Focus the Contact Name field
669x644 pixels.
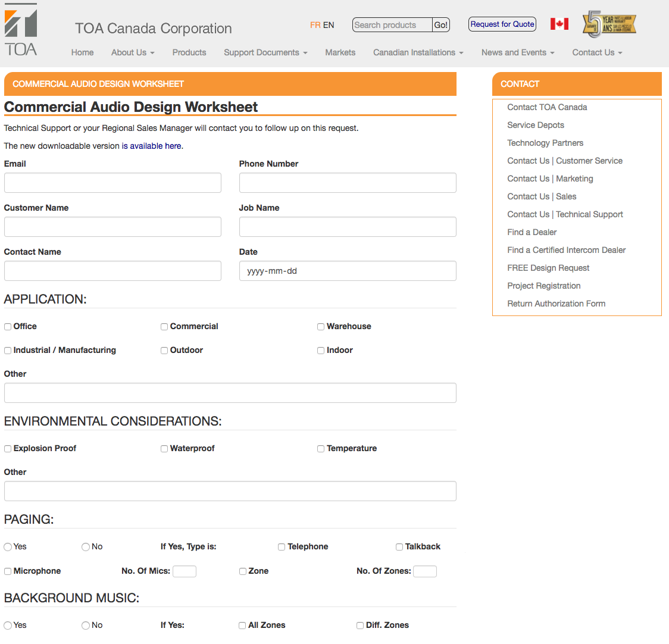tap(112, 271)
